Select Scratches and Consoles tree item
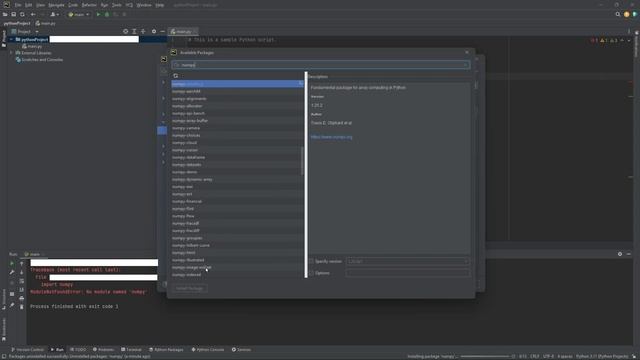The width and height of the screenshot is (640, 360). [x=39, y=60]
